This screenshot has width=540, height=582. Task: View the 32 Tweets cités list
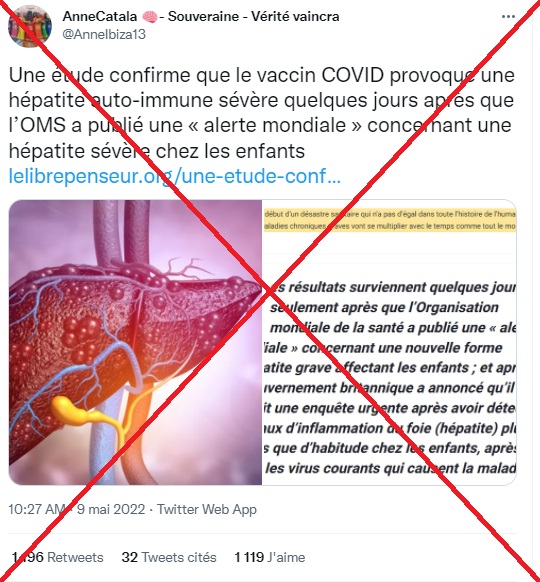tap(169, 557)
